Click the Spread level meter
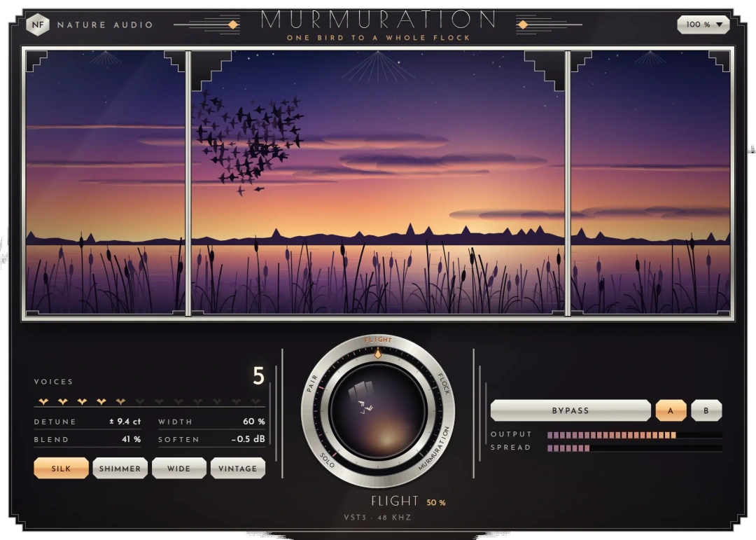Viewport: 756px width, 540px height. (634, 448)
